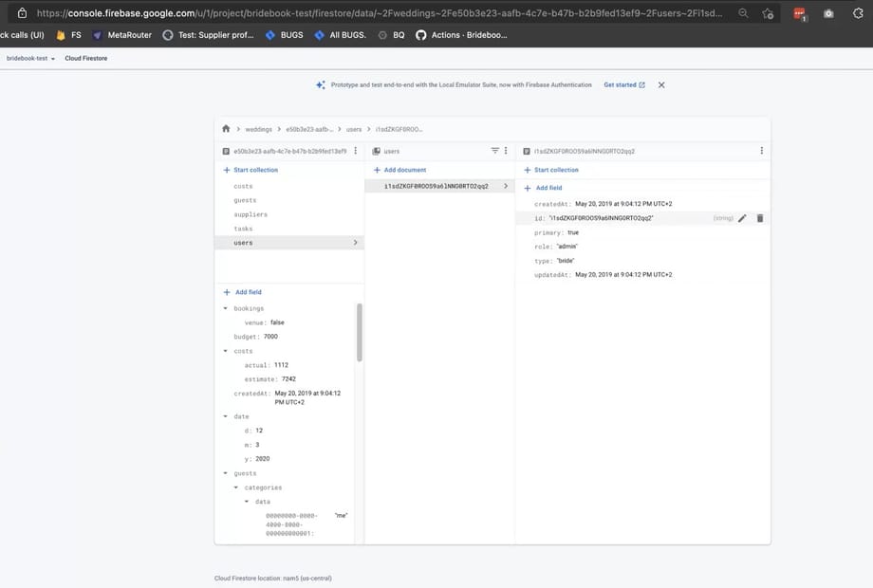Click users in the breadcrumb path
The image size is (873, 588).
click(354, 129)
